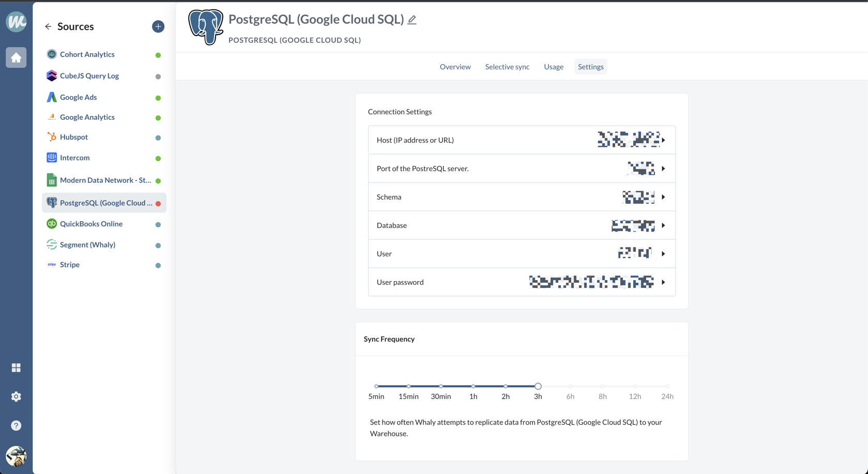This screenshot has width=868, height=474.
Task: Click the large PostgreSQL elephant logo
Action: [206, 27]
